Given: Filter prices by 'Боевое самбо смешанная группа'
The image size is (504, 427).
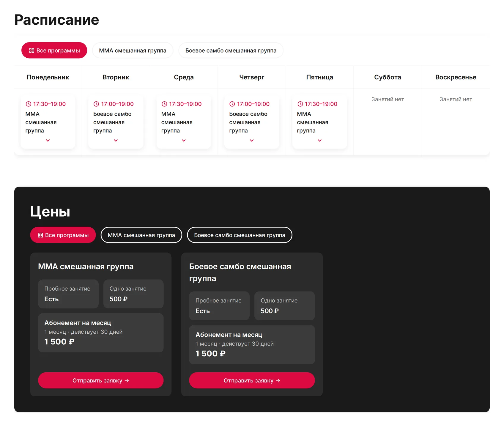Looking at the screenshot, I should (240, 235).
